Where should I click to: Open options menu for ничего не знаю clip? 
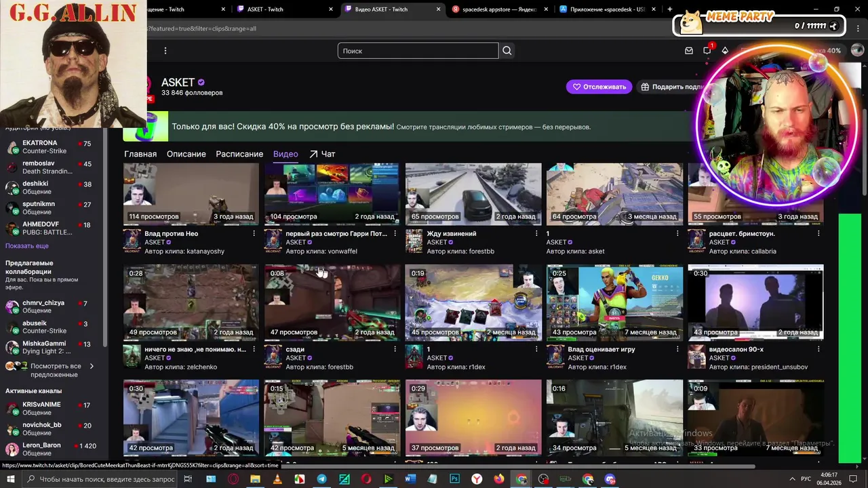254,349
